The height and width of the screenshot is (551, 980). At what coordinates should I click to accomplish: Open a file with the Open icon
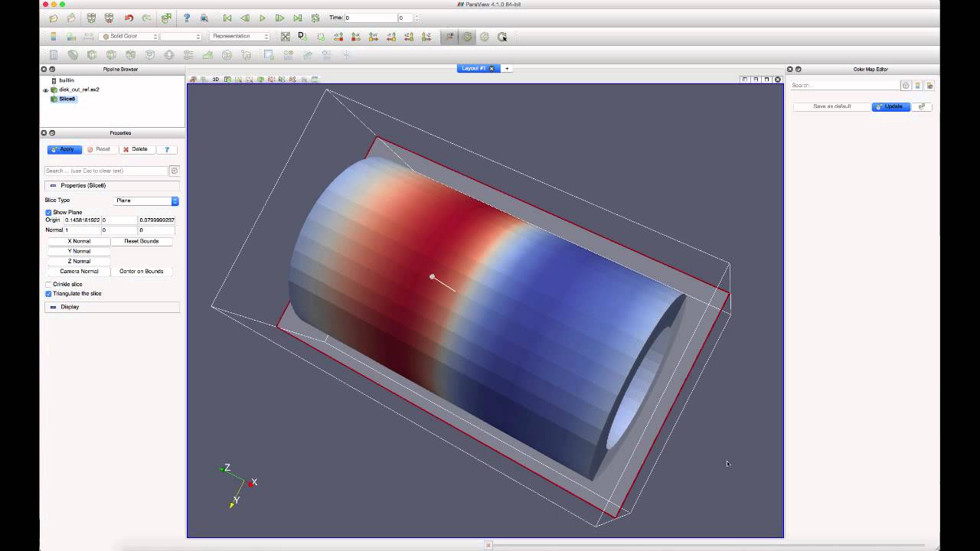[53, 18]
